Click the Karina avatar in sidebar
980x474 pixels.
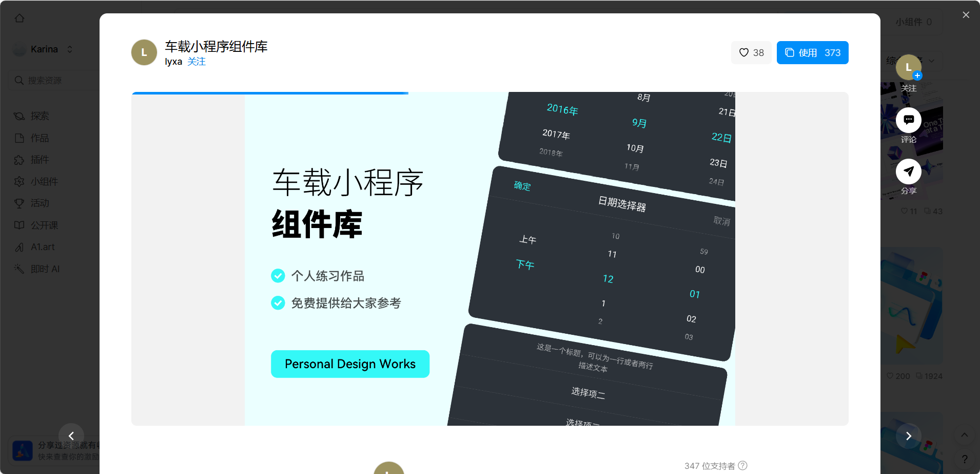(x=19, y=49)
